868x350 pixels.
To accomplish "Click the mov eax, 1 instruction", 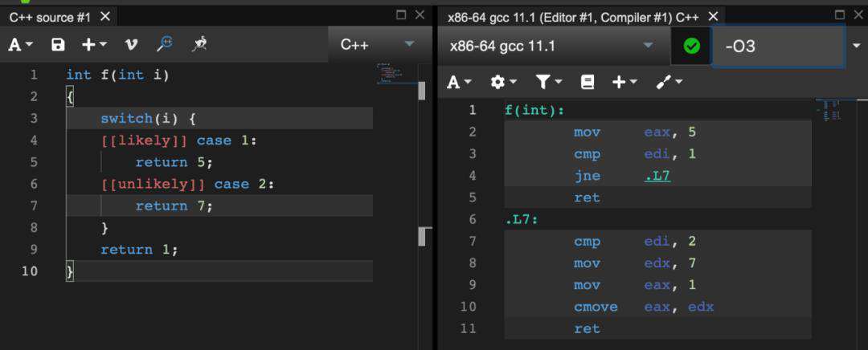I will coord(635,285).
